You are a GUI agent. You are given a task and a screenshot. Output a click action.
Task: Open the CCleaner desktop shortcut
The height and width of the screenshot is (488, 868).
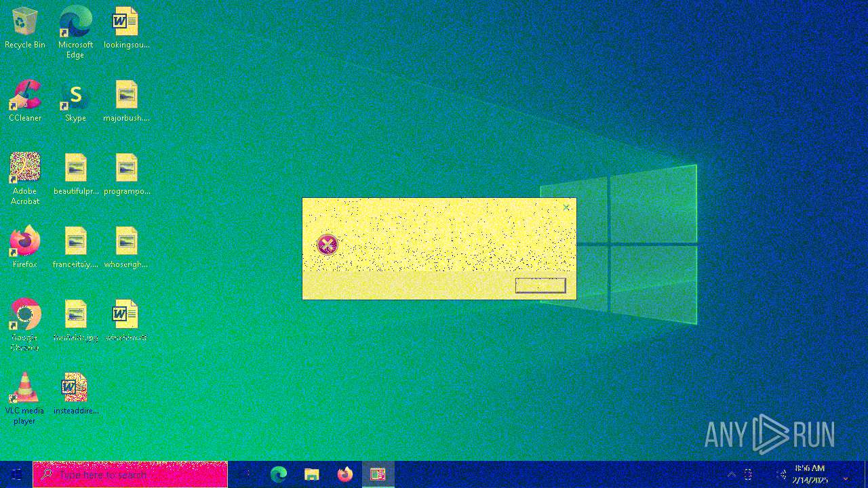(25, 102)
